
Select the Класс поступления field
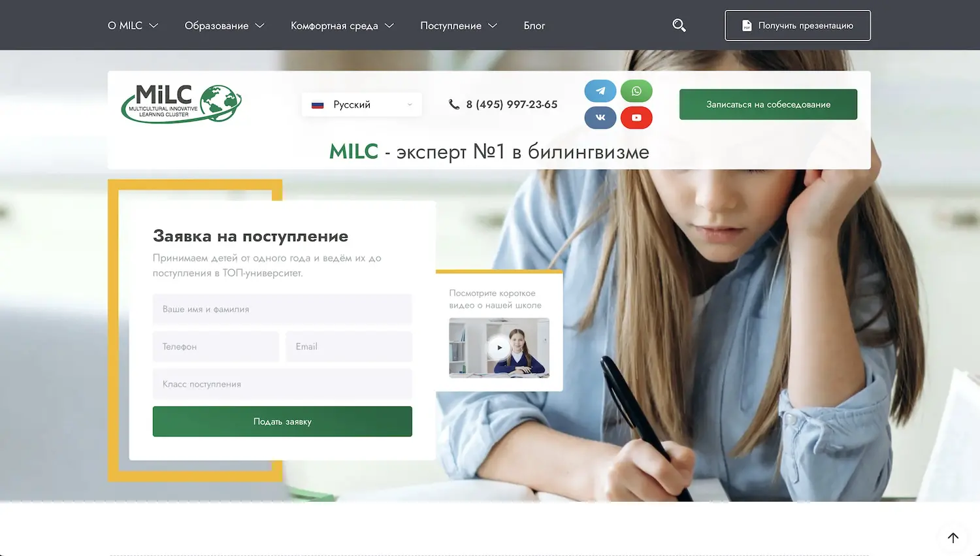point(282,384)
